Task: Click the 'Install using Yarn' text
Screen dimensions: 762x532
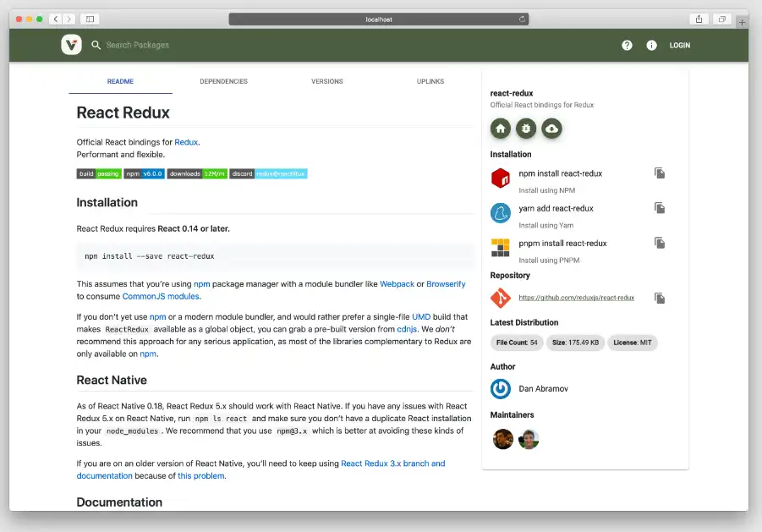Action: point(545,226)
